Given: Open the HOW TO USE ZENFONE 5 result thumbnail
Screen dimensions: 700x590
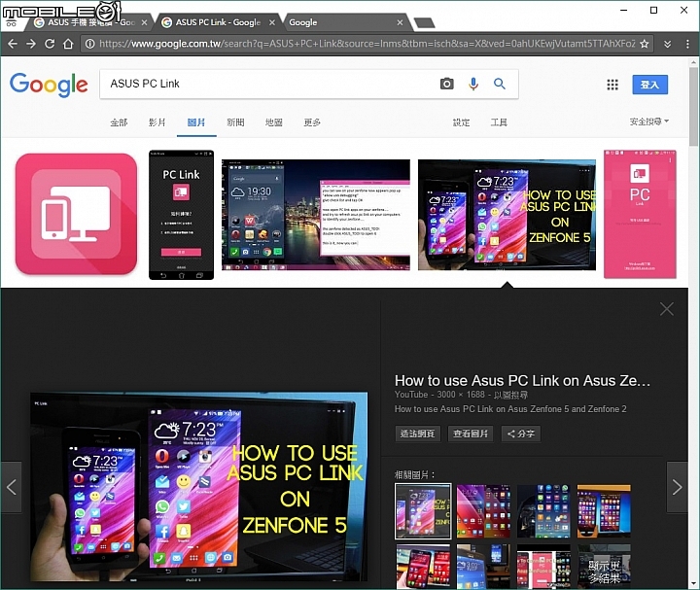Looking at the screenshot, I should (x=507, y=215).
